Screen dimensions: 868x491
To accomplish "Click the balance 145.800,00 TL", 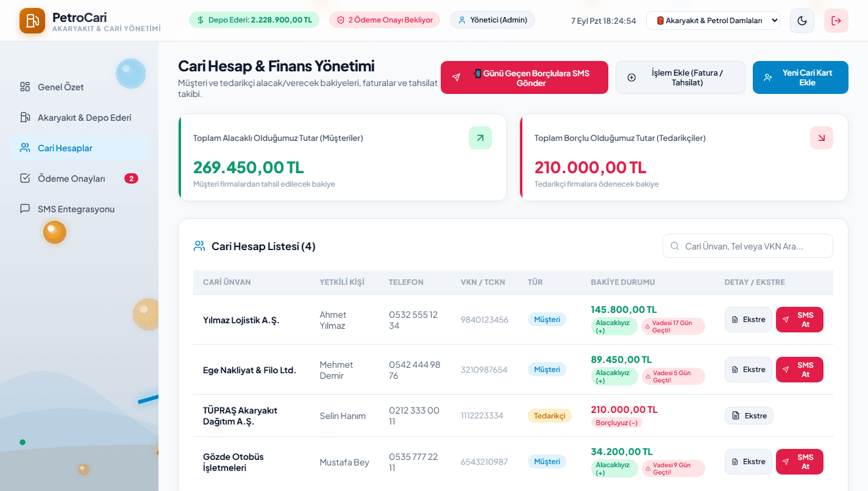I will (x=624, y=310).
